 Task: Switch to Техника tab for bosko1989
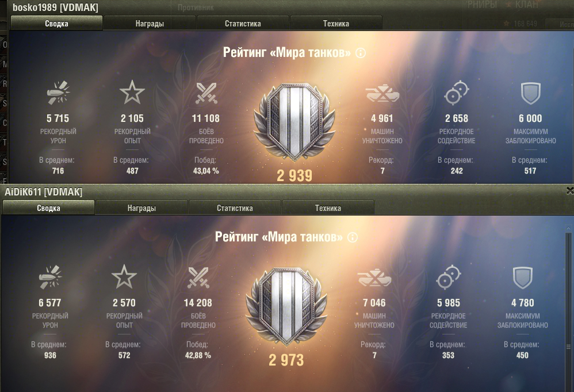click(336, 24)
